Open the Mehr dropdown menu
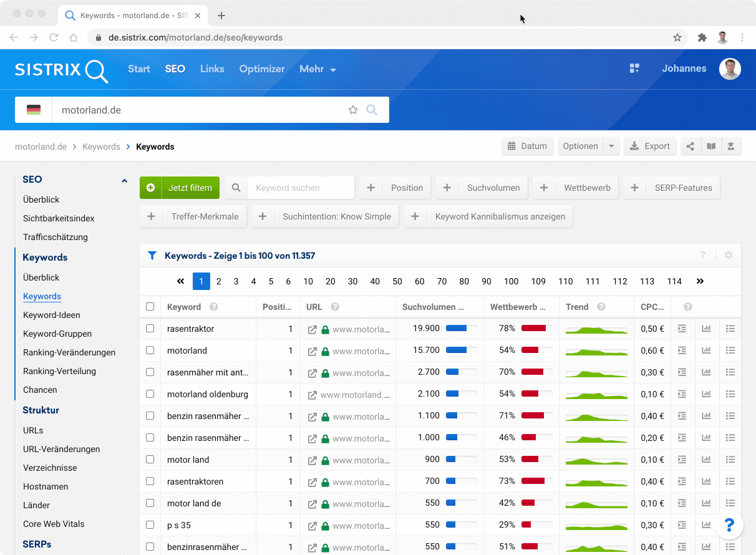This screenshot has width=756, height=555. [317, 69]
